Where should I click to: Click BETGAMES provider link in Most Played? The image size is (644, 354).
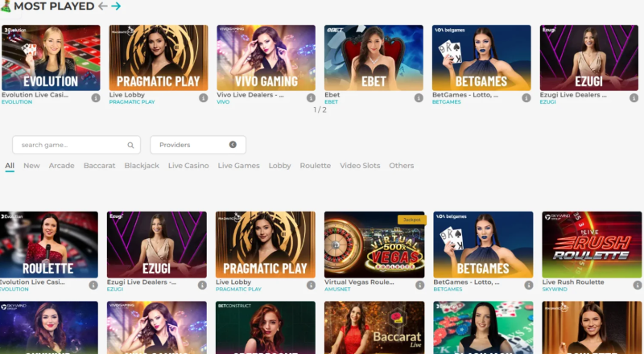pyautogui.click(x=447, y=102)
